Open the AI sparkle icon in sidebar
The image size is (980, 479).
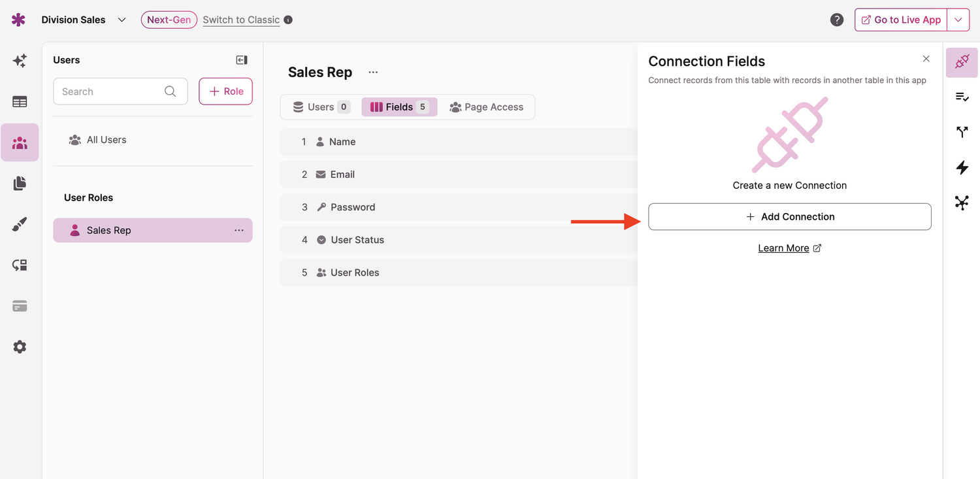[20, 61]
